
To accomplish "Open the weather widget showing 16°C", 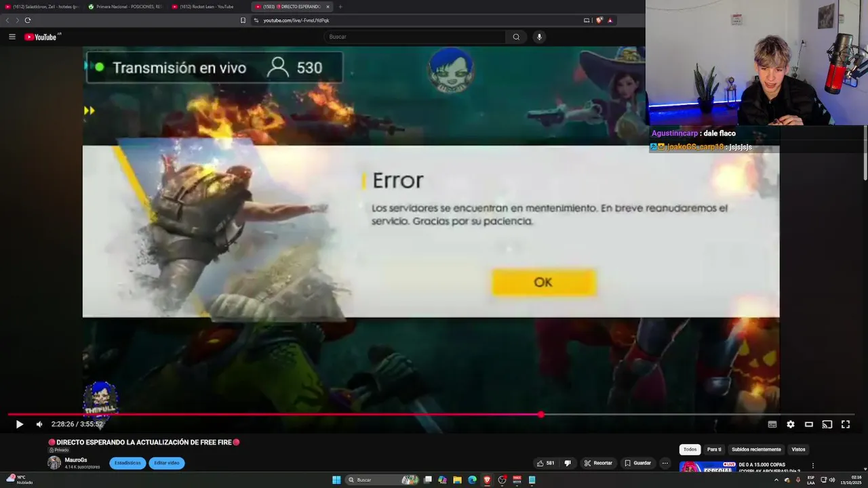I will coord(20,480).
